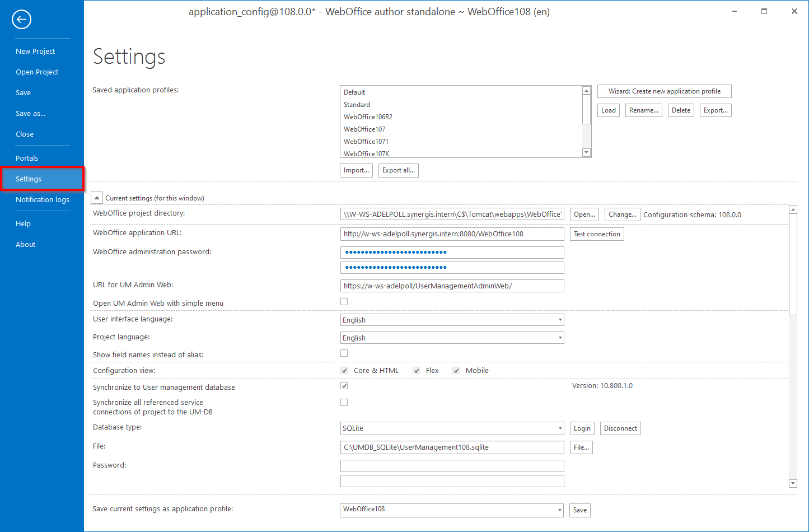Select WebOffice107 in the profiles list
The height and width of the screenshot is (532, 809).
[x=364, y=129]
